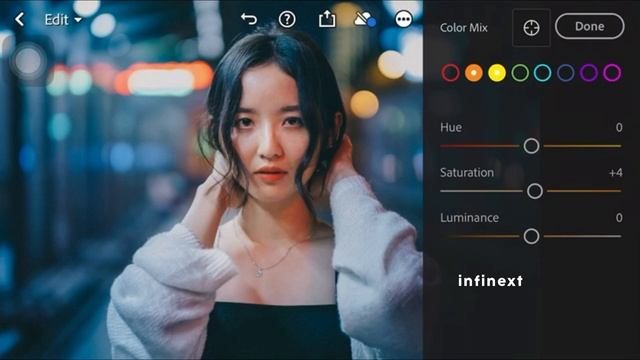Image resolution: width=640 pixels, height=360 pixels.
Task: Select the yellow color channel
Action: click(x=497, y=73)
